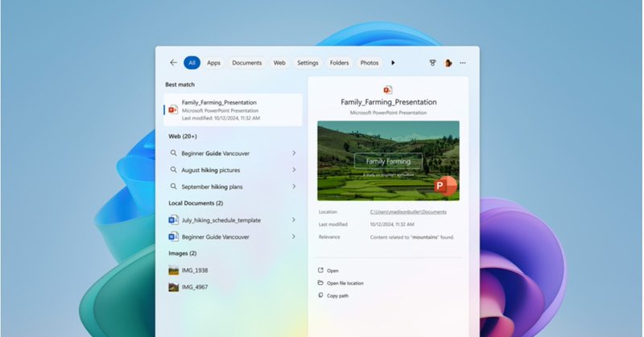Expand local Beginner Guide Vancouver document chevron
The height and width of the screenshot is (337, 644).
coord(294,236)
